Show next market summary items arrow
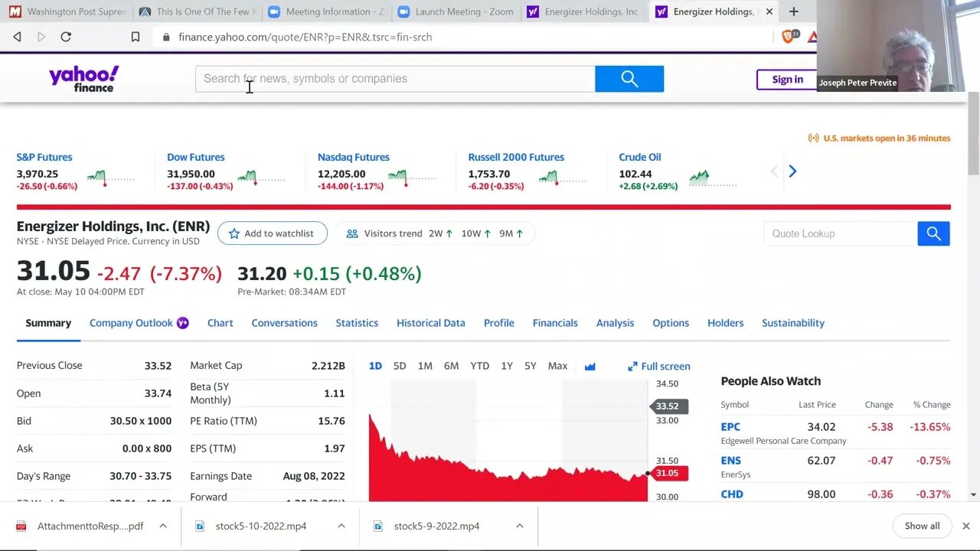 click(x=792, y=171)
